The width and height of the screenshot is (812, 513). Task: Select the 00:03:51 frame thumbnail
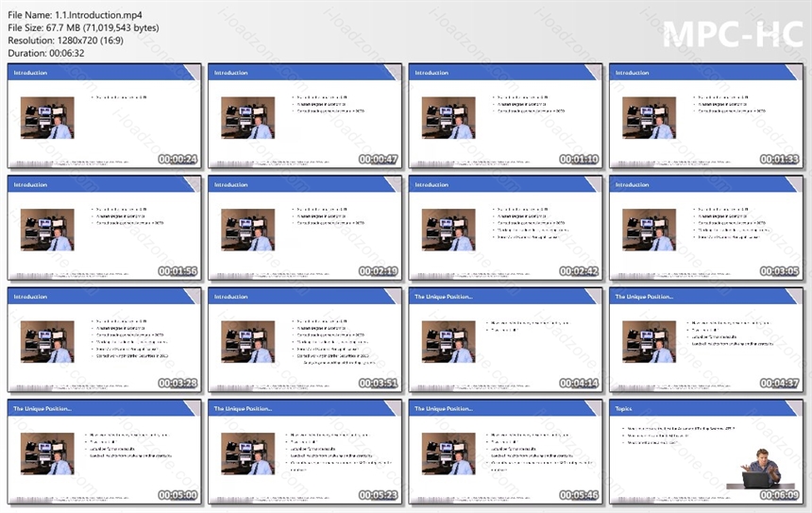(x=304, y=340)
